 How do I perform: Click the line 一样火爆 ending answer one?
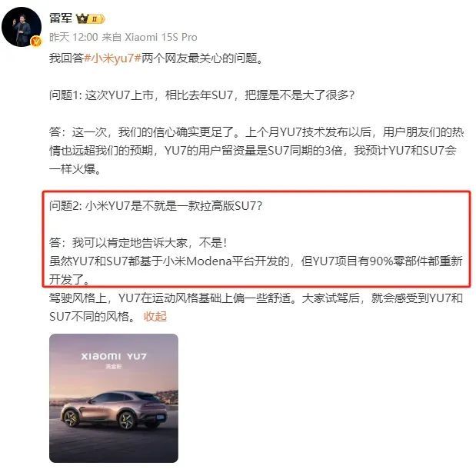tap(75, 169)
